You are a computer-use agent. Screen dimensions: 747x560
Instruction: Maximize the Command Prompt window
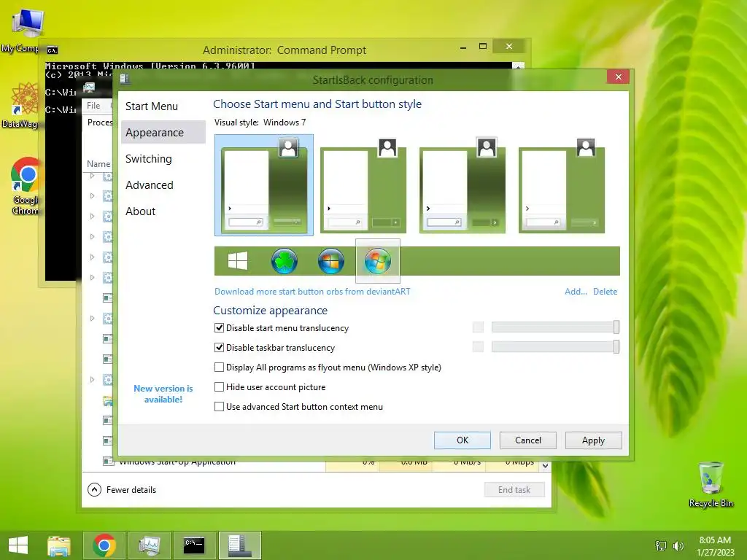(x=483, y=46)
